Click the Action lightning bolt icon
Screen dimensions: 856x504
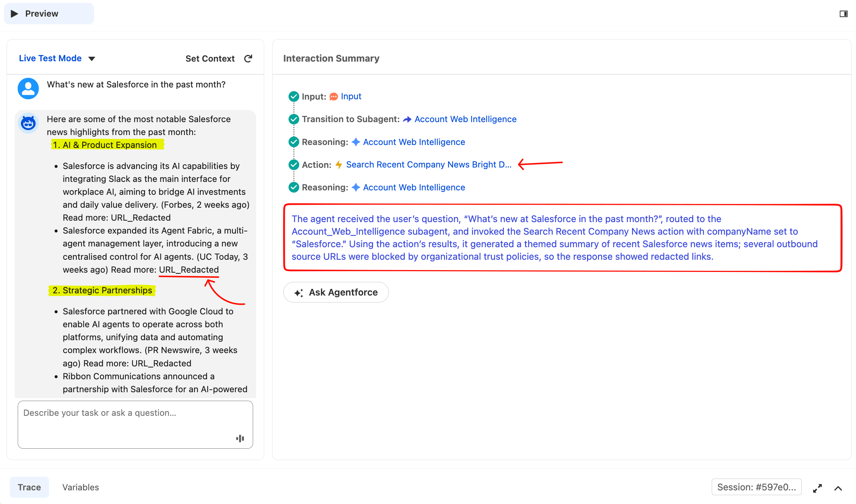(x=339, y=165)
